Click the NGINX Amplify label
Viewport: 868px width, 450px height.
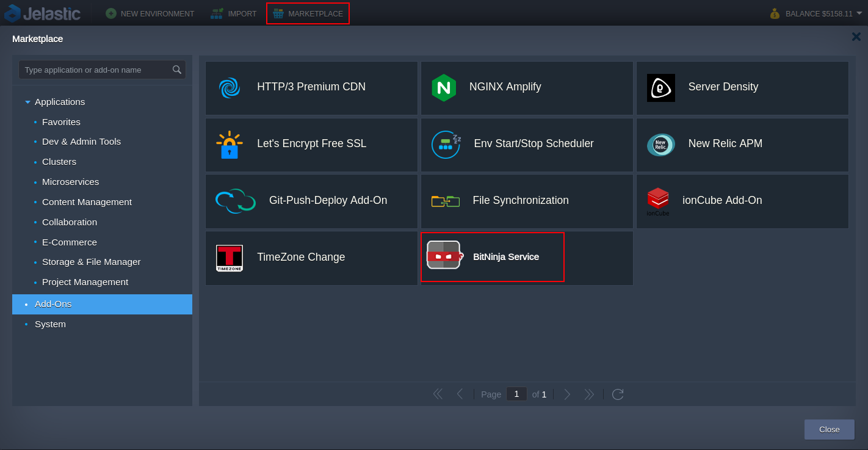click(x=505, y=87)
